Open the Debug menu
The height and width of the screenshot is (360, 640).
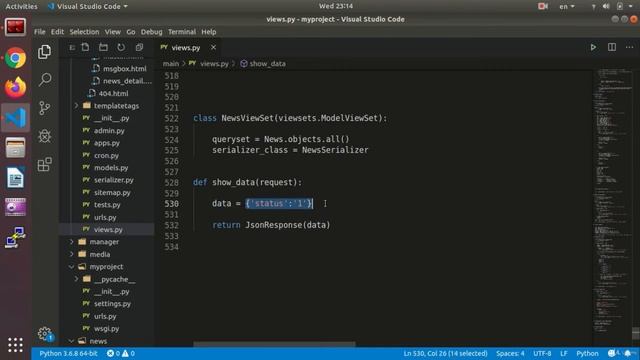coord(151,32)
